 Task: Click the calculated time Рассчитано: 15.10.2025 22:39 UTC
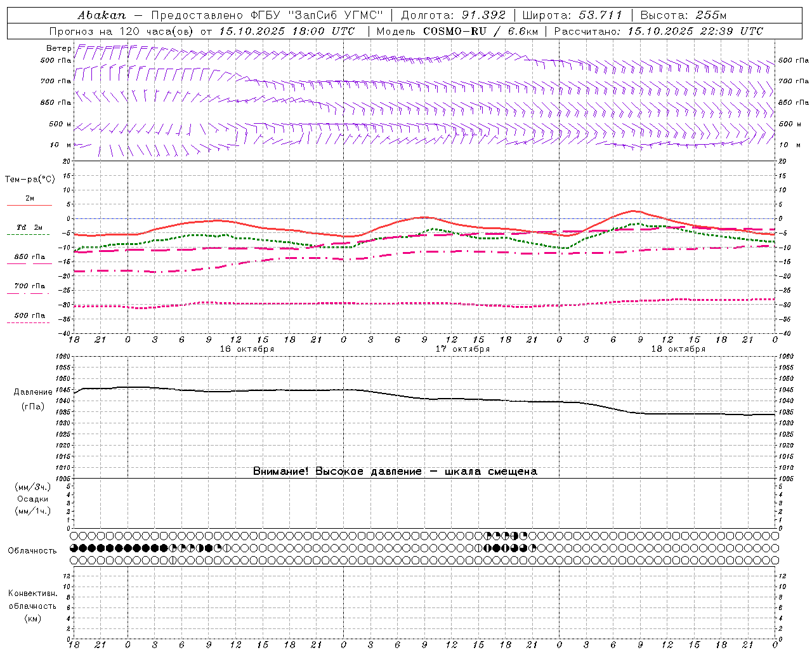click(x=658, y=31)
